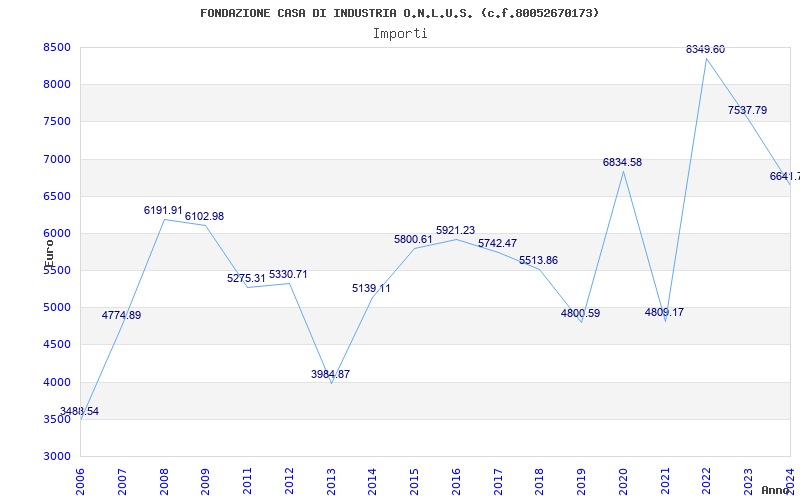The height and width of the screenshot is (500, 800).
Task: Click x-axis year 2020
Action: coord(623,481)
